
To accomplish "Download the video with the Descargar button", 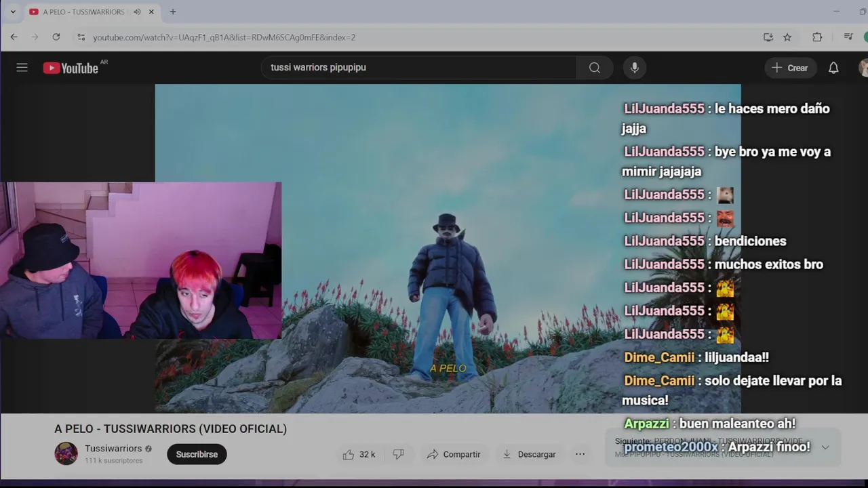I will [529, 454].
